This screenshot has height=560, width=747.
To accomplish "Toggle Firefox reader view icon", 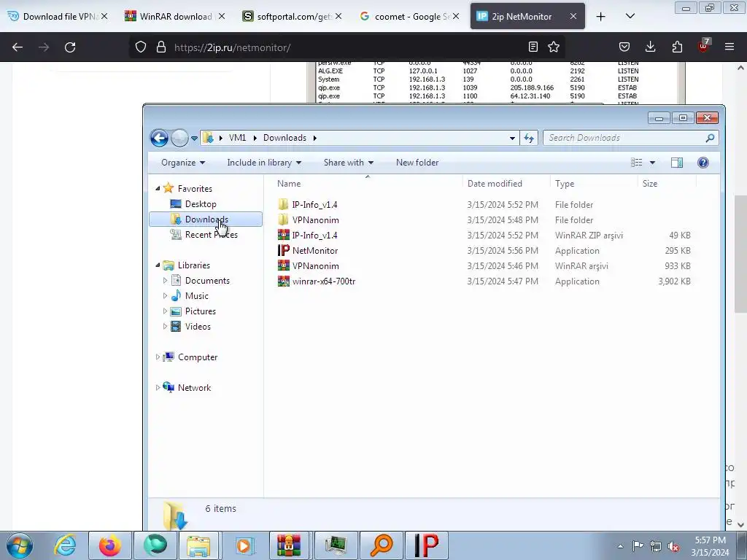I will [x=533, y=47].
